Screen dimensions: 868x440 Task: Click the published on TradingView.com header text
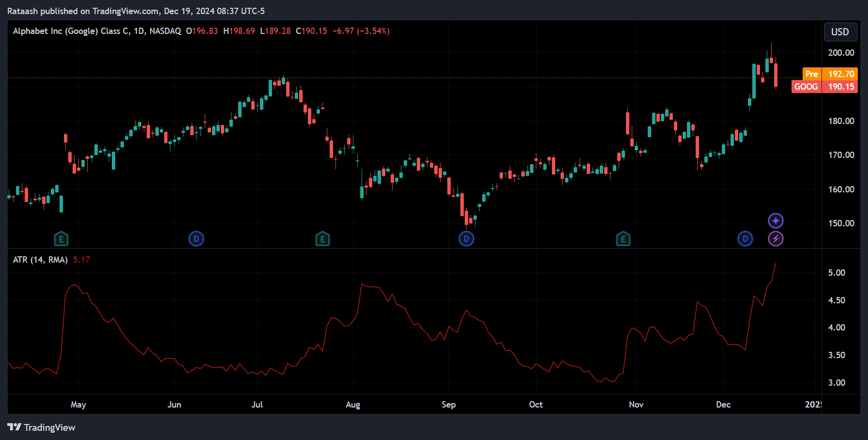click(136, 11)
